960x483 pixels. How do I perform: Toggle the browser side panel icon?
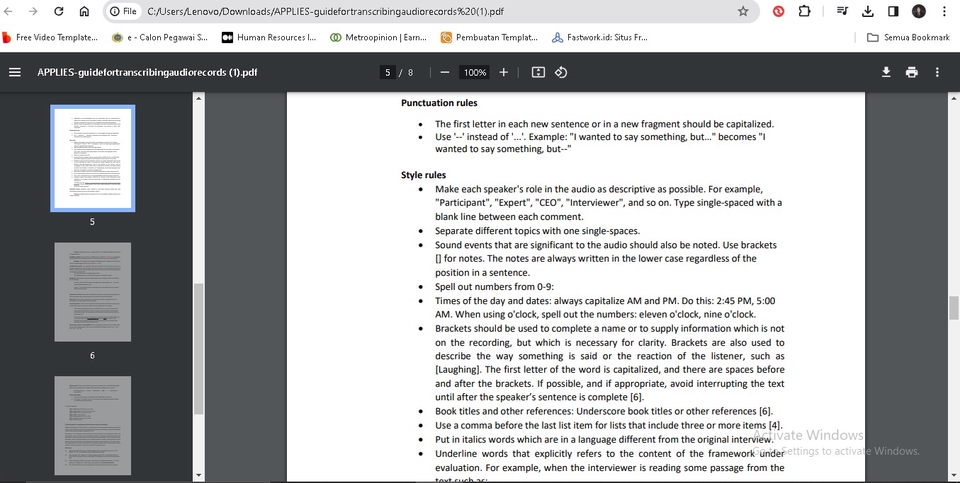tap(893, 11)
